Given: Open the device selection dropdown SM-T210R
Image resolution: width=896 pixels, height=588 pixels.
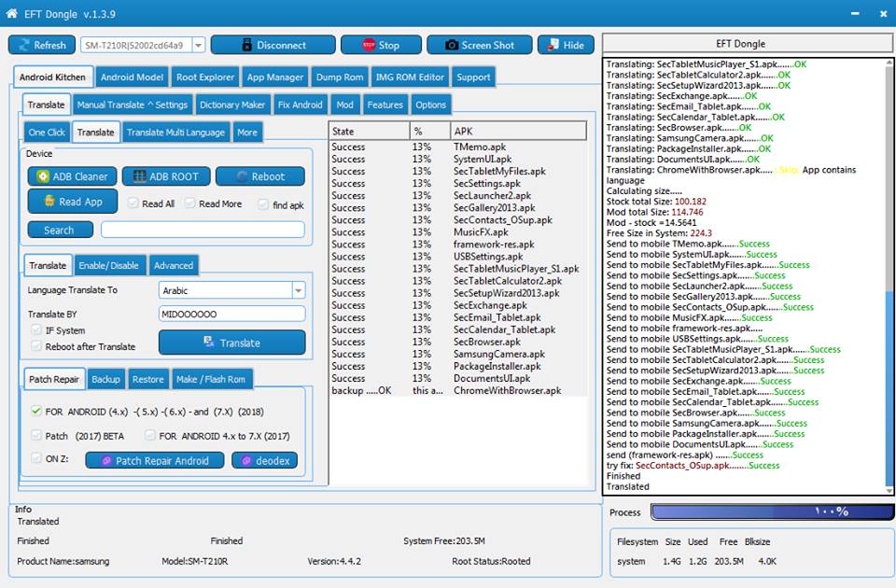Looking at the screenshot, I should [199, 45].
